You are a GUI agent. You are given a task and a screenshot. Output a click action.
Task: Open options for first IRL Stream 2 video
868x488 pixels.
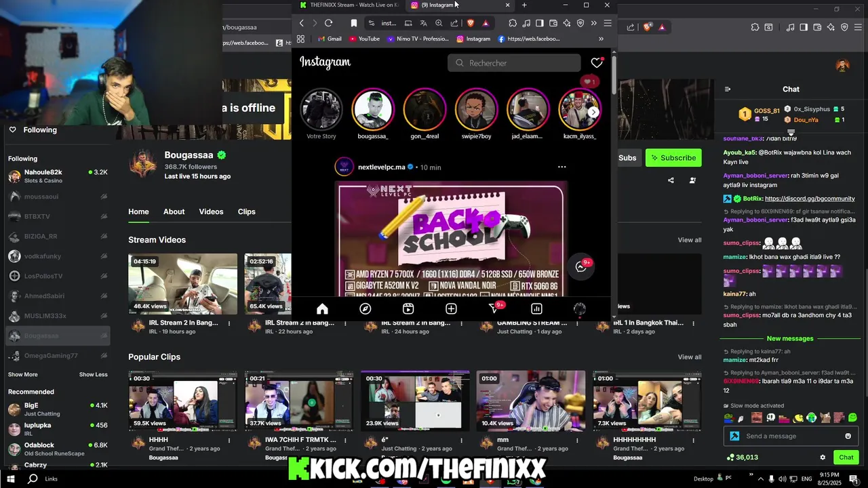229,323
